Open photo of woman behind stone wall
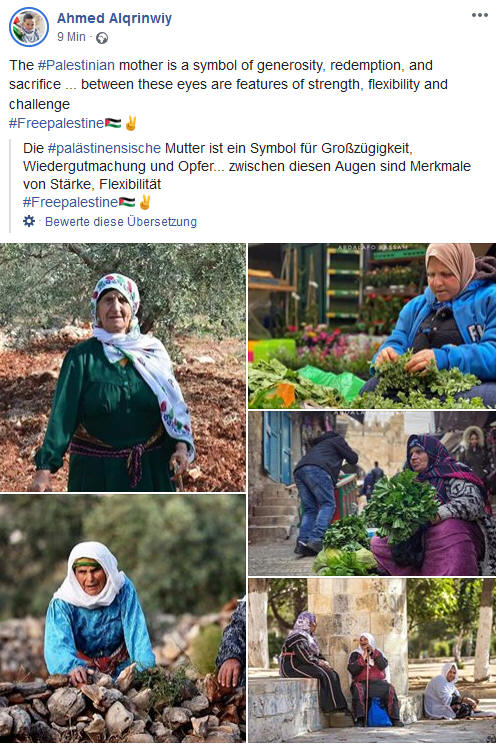This screenshot has width=496, height=745. 123,619
